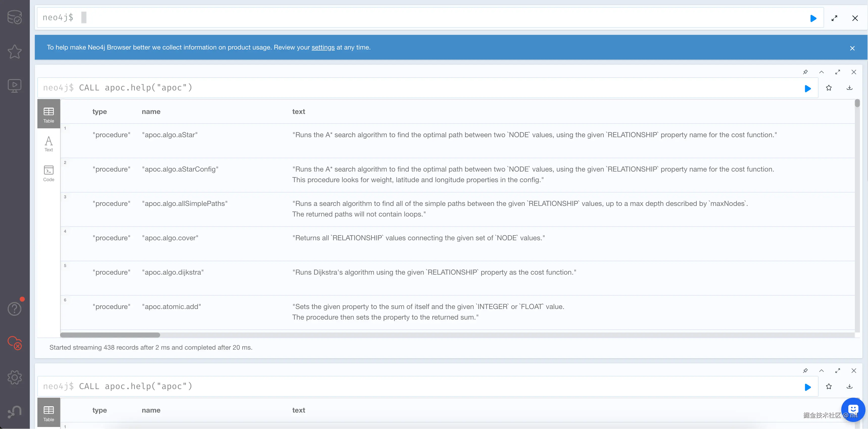Collapse the second result frame
868x429 pixels.
[822, 371]
